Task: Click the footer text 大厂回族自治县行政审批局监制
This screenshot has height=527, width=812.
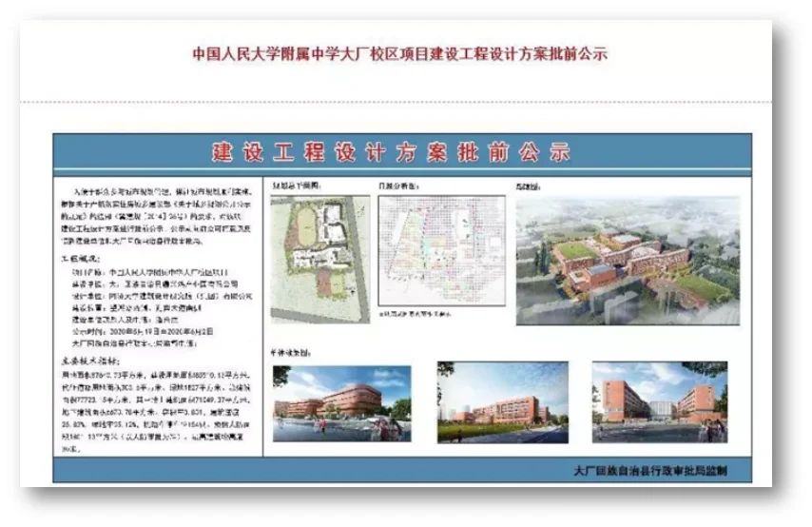Action: point(650,471)
